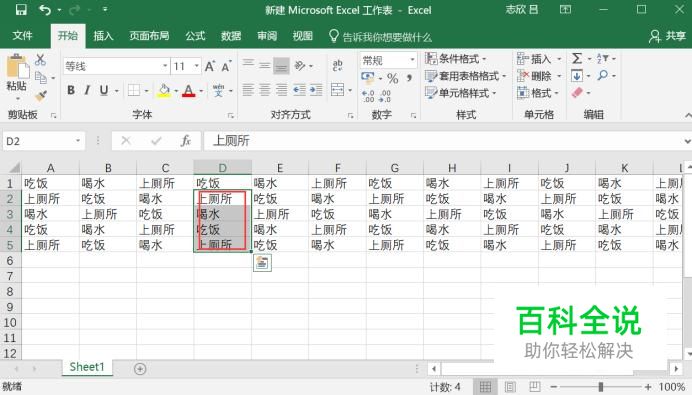Switch to the 页面布局 tab
The image size is (692, 395).
pyautogui.click(x=149, y=36)
